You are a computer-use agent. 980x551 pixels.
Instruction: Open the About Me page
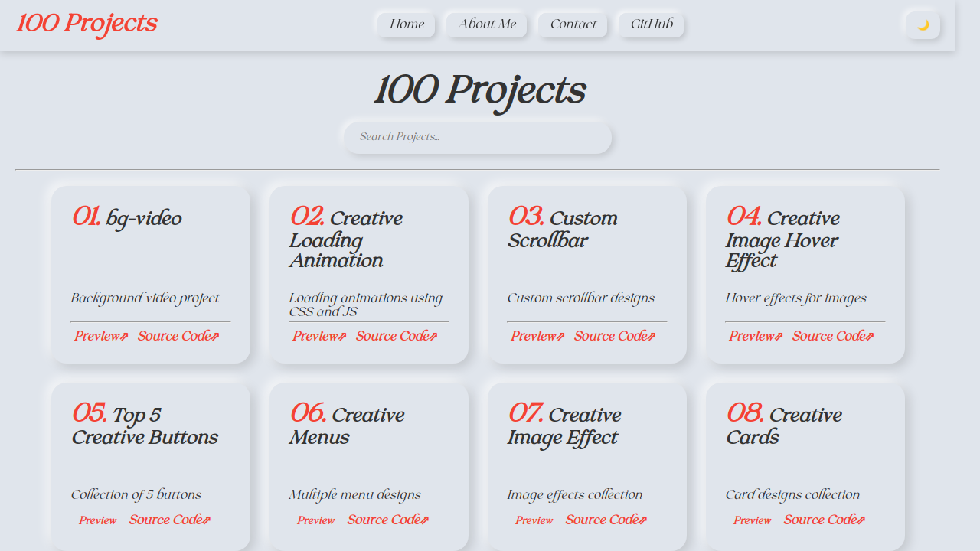(486, 24)
